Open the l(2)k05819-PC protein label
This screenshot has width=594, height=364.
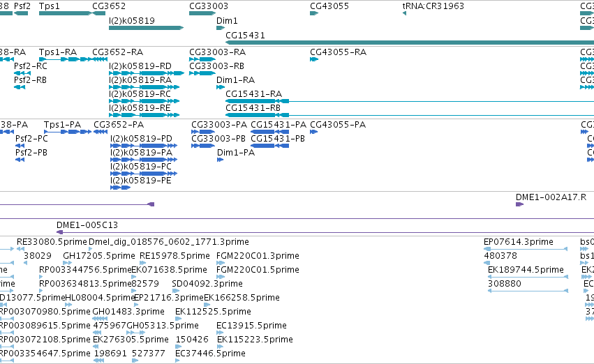(141, 167)
